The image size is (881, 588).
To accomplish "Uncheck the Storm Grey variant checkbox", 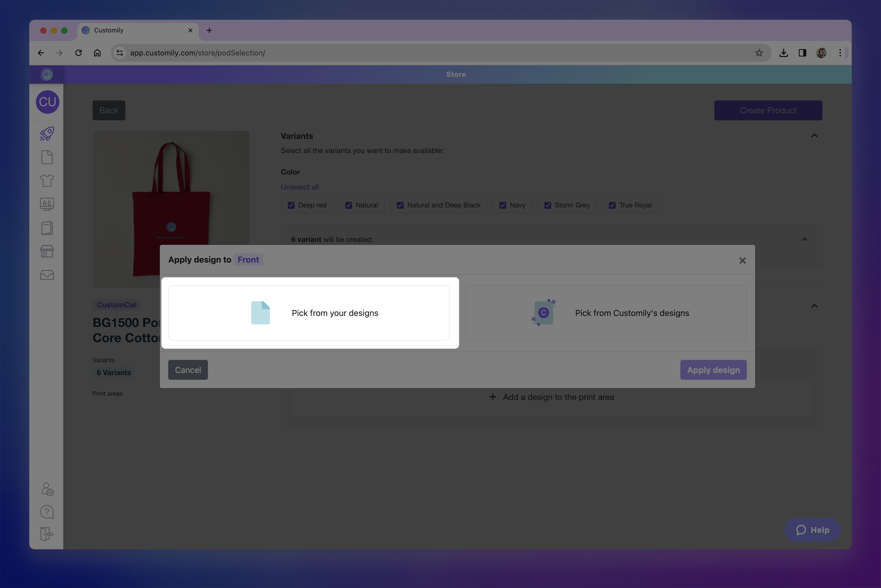I will (547, 205).
